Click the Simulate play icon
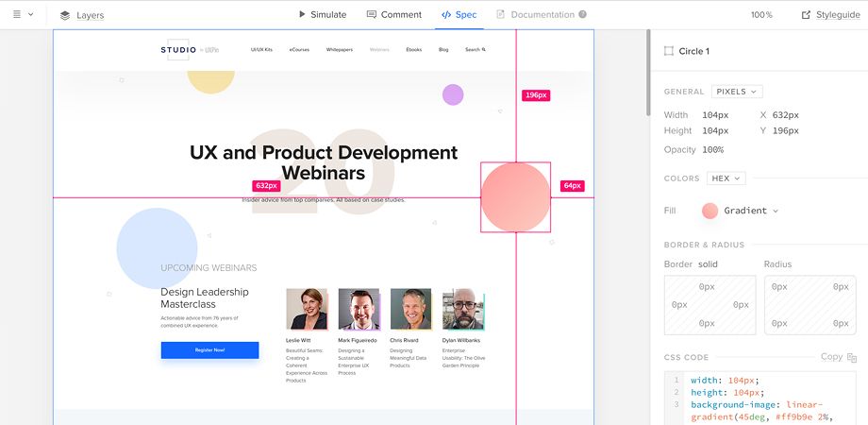This screenshot has height=425, width=868. [302, 14]
